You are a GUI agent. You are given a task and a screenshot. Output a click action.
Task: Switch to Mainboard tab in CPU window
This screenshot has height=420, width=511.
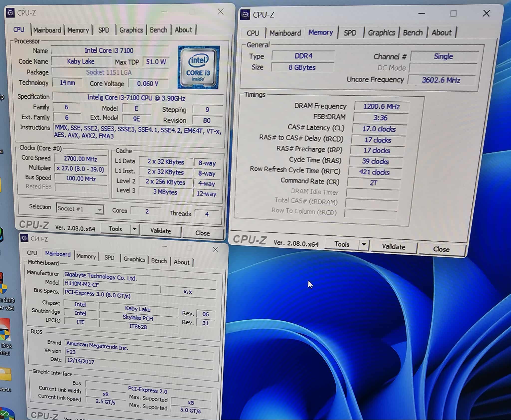pyautogui.click(x=47, y=30)
